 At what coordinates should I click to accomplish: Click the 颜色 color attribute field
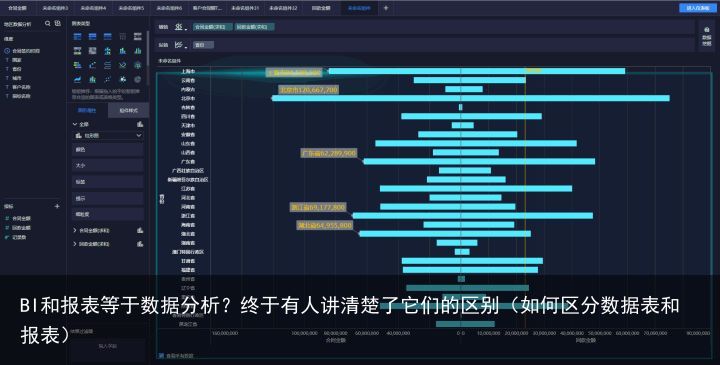point(107,150)
